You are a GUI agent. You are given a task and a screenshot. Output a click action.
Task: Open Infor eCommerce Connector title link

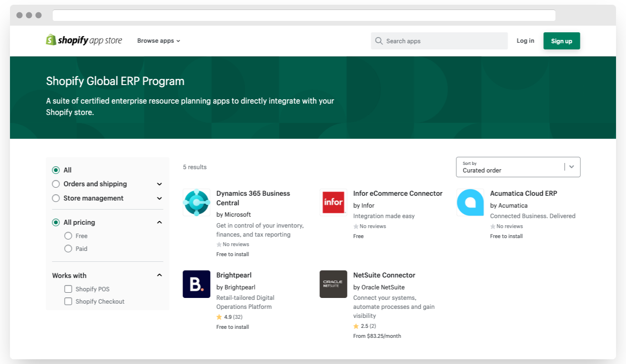398,193
